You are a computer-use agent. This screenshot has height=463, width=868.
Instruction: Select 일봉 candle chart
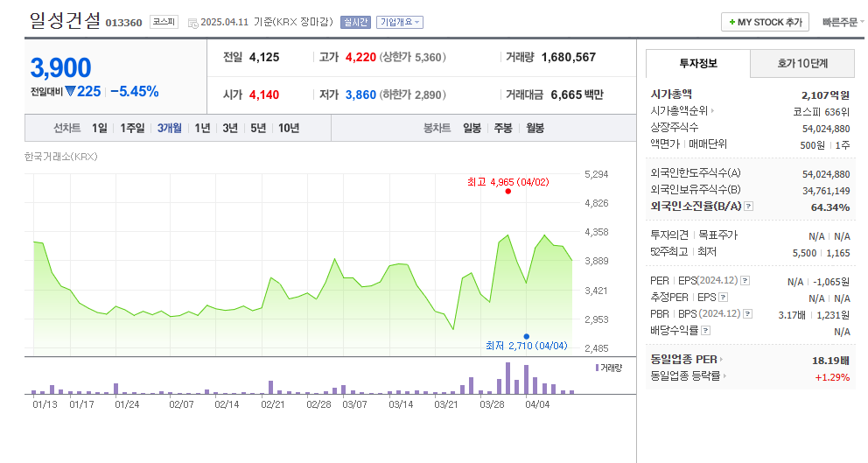click(472, 129)
